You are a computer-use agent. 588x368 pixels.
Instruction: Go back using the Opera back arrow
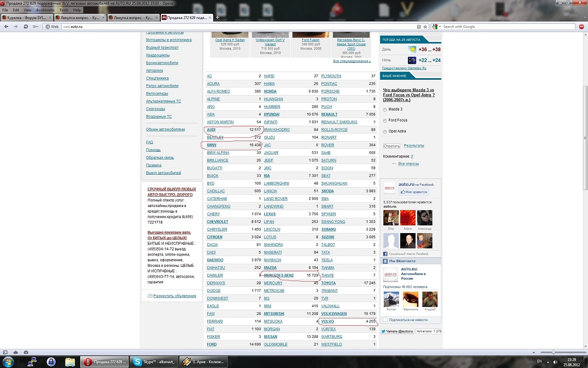click(6, 27)
